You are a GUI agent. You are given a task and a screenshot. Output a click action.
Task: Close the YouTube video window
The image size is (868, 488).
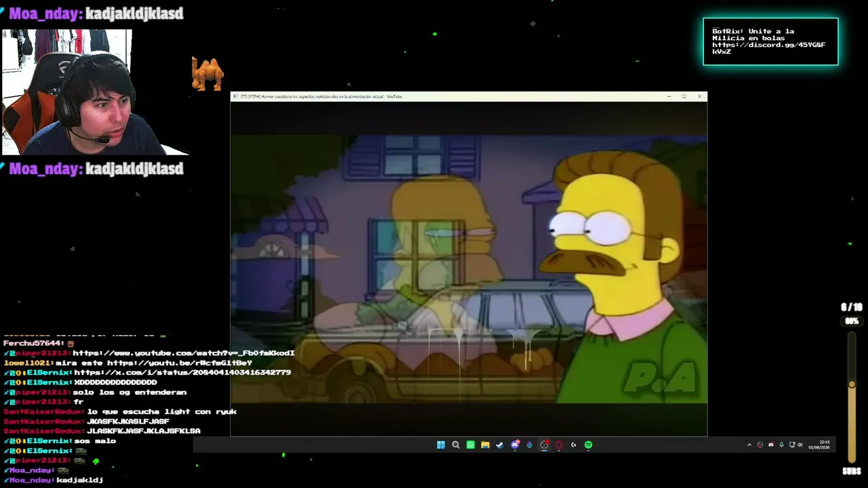pos(700,96)
